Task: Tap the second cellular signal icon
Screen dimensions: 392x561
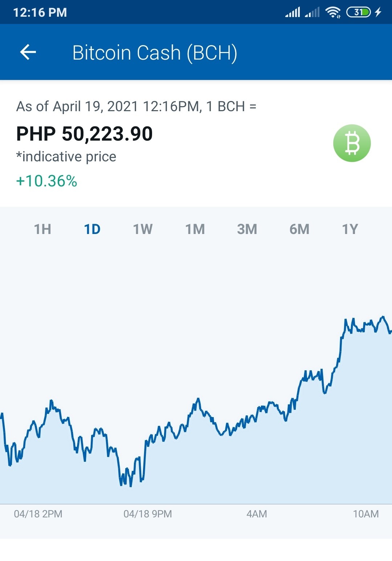Action: click(x=312, y=12)
